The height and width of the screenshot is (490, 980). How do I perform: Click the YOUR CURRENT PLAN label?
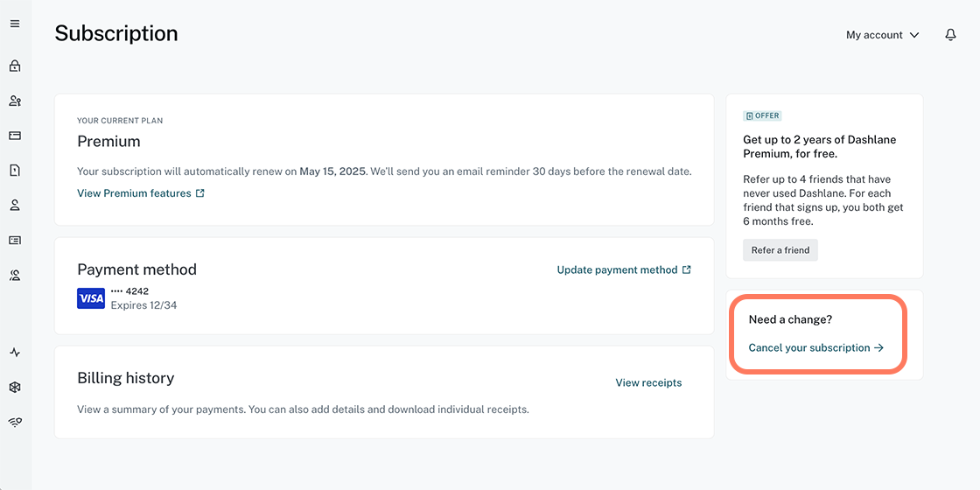pos(119,121)
